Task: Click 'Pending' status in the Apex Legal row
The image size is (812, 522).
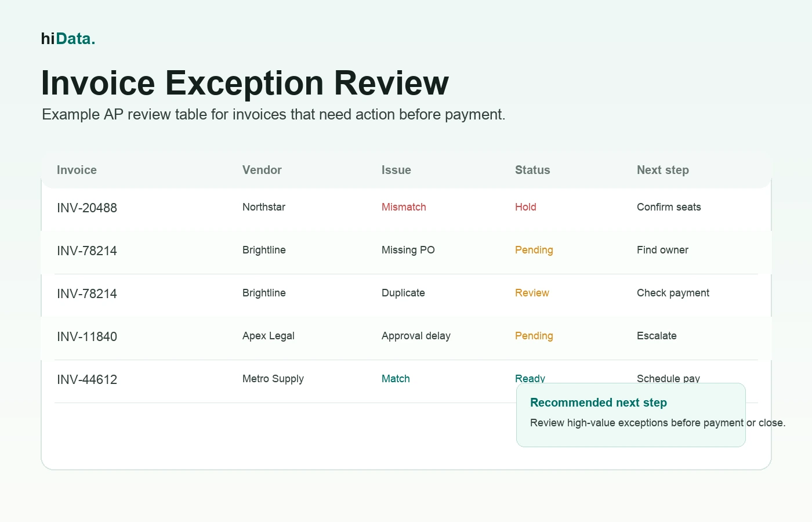Action: pos(534,336)
